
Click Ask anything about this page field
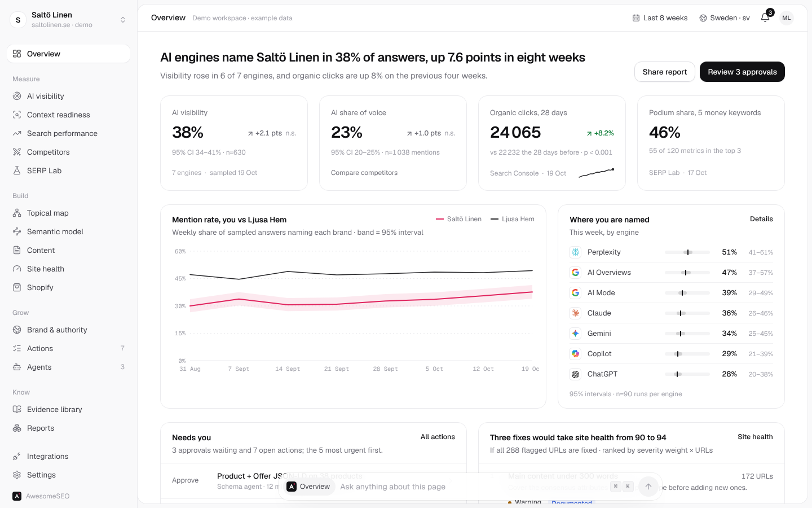[471, 487]
